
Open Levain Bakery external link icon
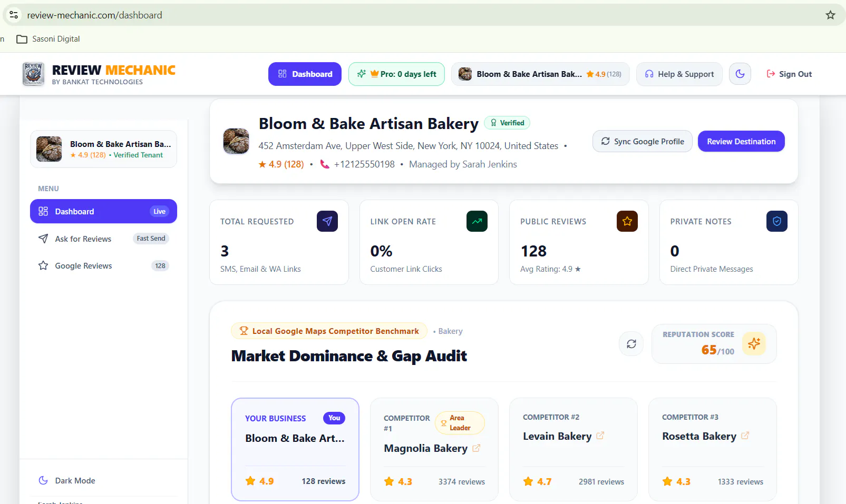click(600, 436)
